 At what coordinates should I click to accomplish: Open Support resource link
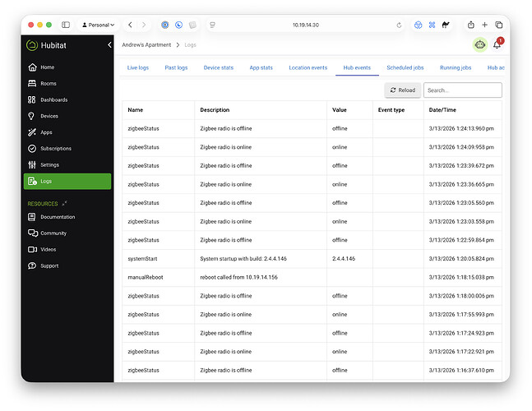pos(67,266)
